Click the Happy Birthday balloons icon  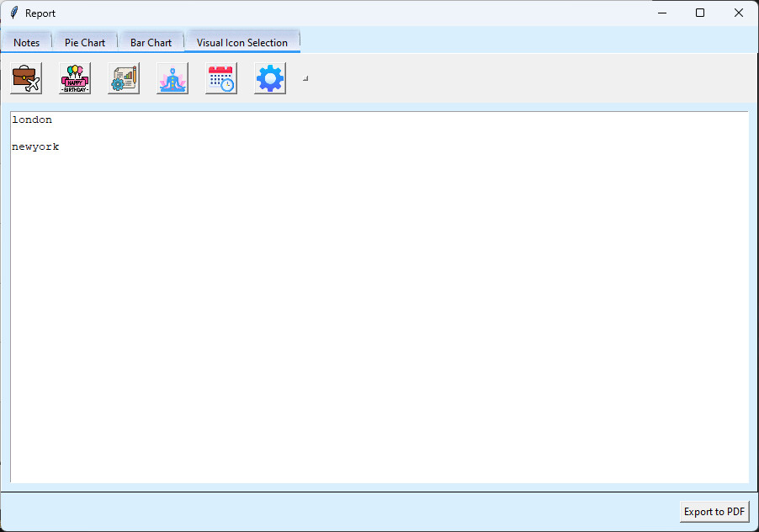pyautogui.click(x=74, y=77)
